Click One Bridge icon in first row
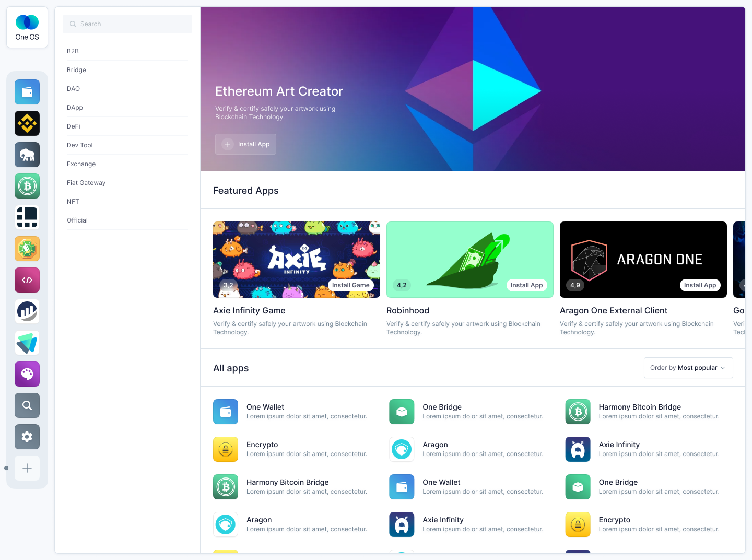Screen dimensions: 752x560 402,412
